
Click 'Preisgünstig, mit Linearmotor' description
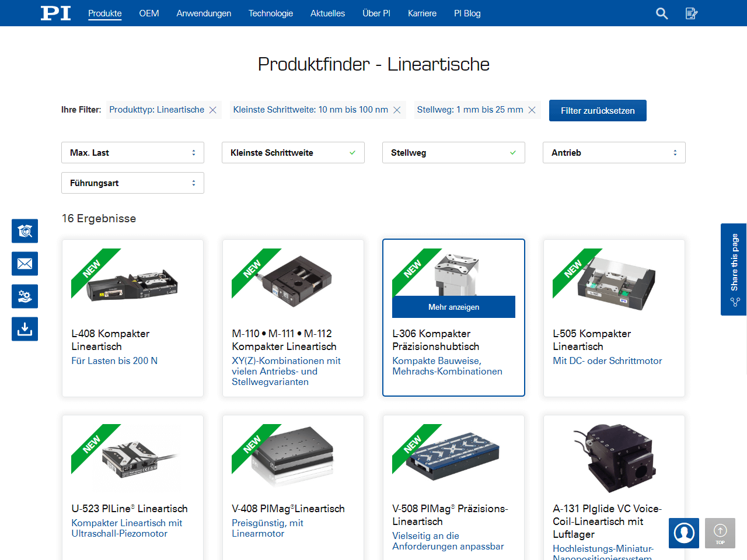267,528
